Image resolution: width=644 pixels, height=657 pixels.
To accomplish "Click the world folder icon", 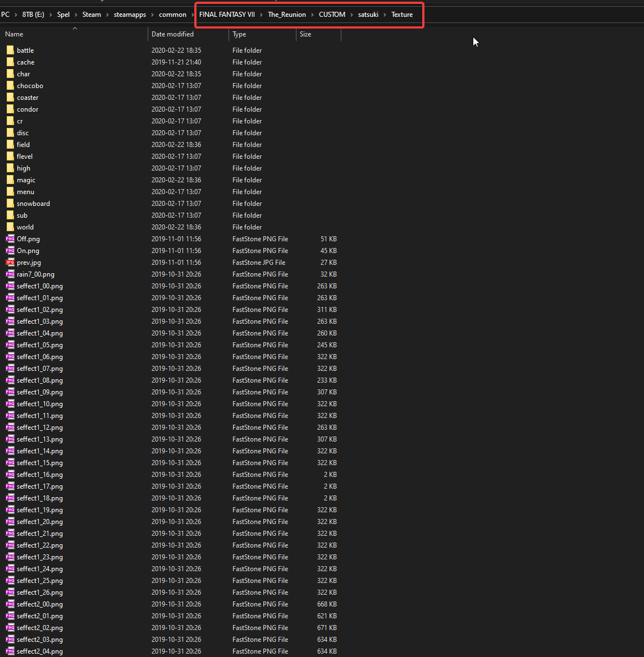I will pos(10,227).
